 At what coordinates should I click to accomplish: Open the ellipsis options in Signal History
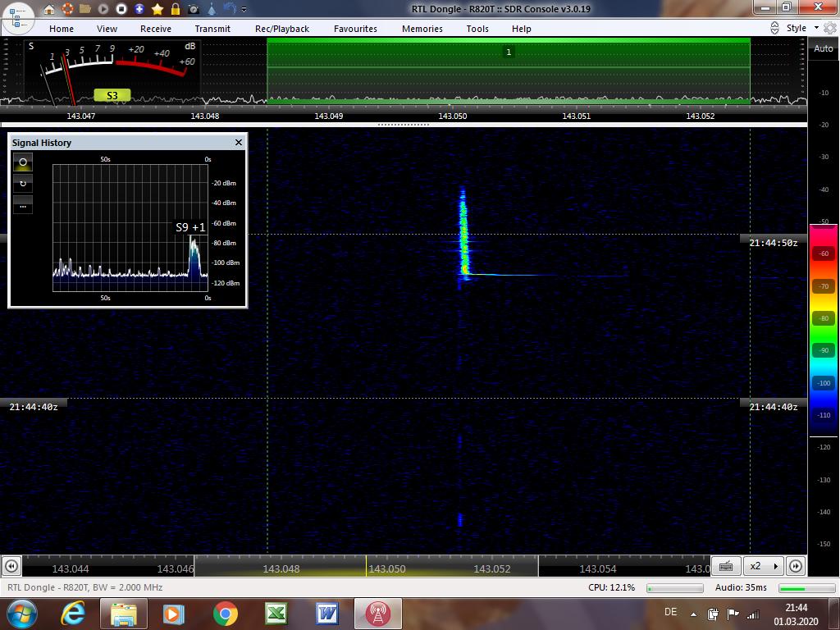click(23, 204)
